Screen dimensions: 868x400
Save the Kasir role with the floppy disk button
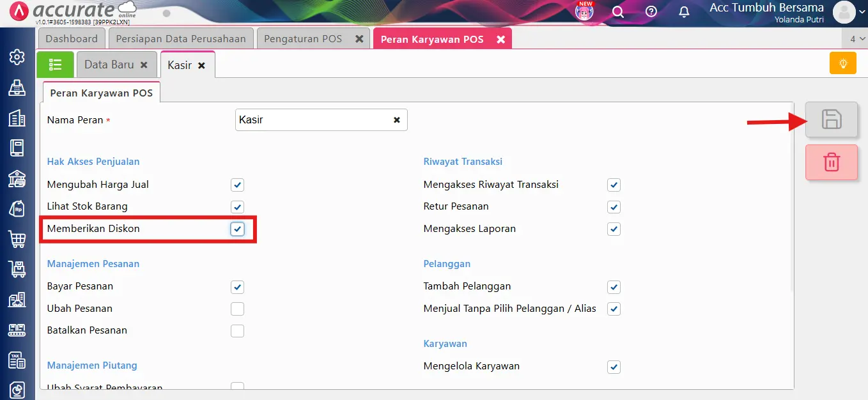coord(832,119)
